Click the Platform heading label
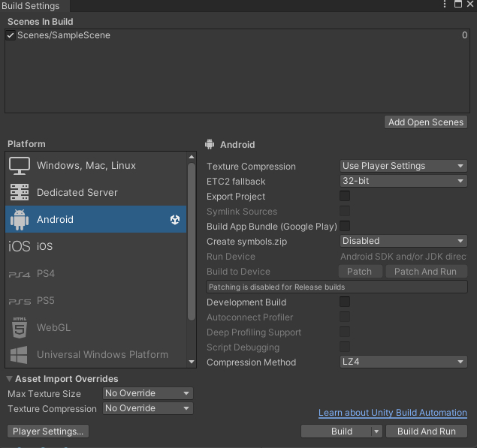This screenshot has height=448, width=477. [x=26, y=144]
